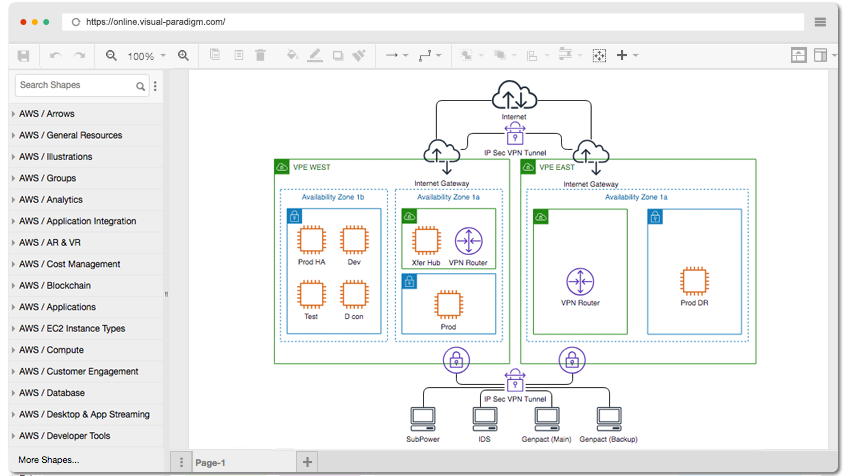Image resolution: width=848 pixels, height=476 pixels.
Task: Select the Xfer Hub instance chip
Action: tap(426, 241)
